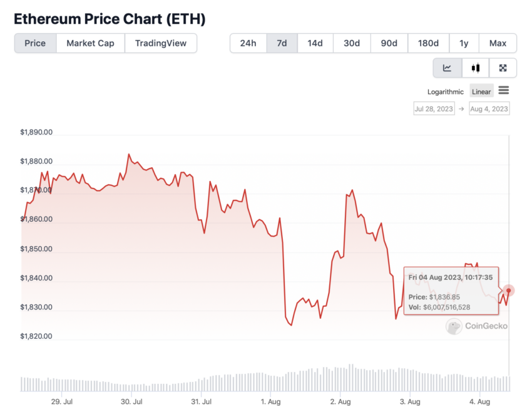Pick the 14d range button
Image resolution: width=532 pixels, height=414 pixels.
[315, 43]
